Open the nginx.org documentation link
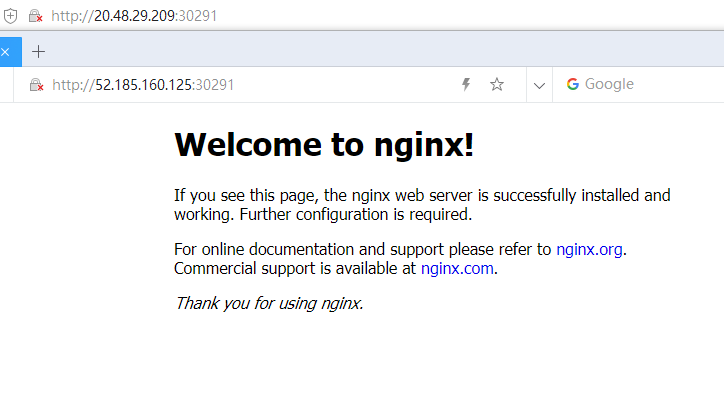Viewport: 724px width, 408px height. 590,249
